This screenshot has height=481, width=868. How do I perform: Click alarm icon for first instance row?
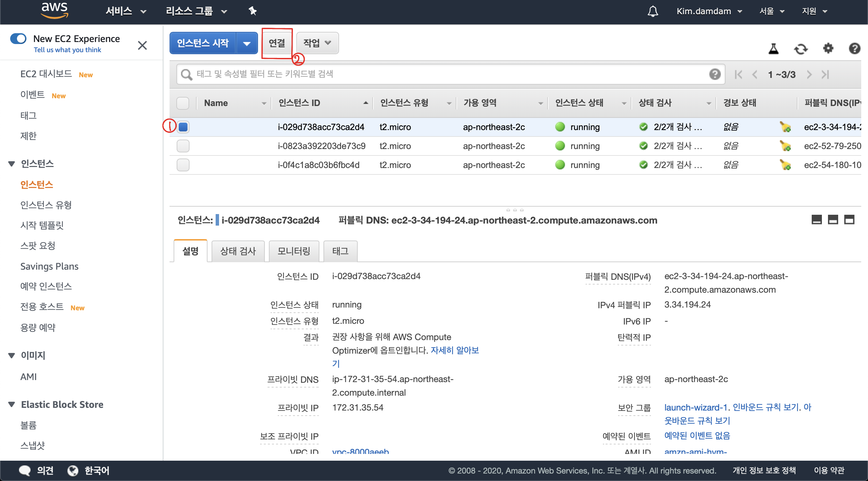[785, 127]
